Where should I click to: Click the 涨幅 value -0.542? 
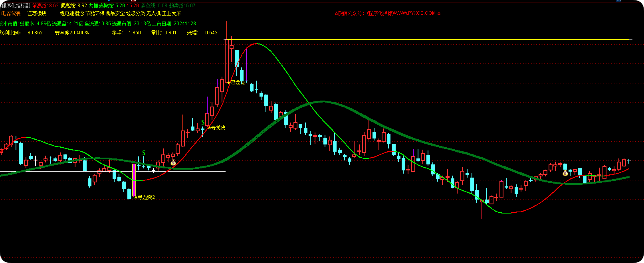coord(210,33)
